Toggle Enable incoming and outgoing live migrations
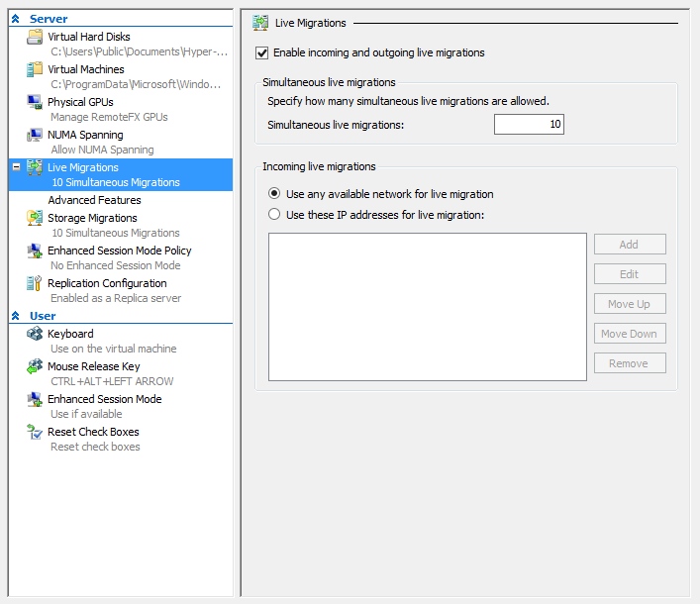This screenshot has height=604, width=700. click(262, 52)
